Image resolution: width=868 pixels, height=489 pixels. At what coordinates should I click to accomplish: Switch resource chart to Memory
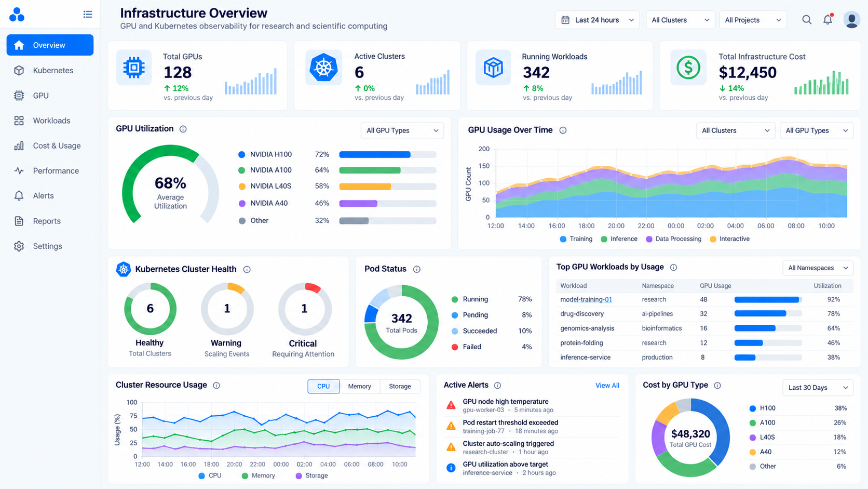(360, 386)
